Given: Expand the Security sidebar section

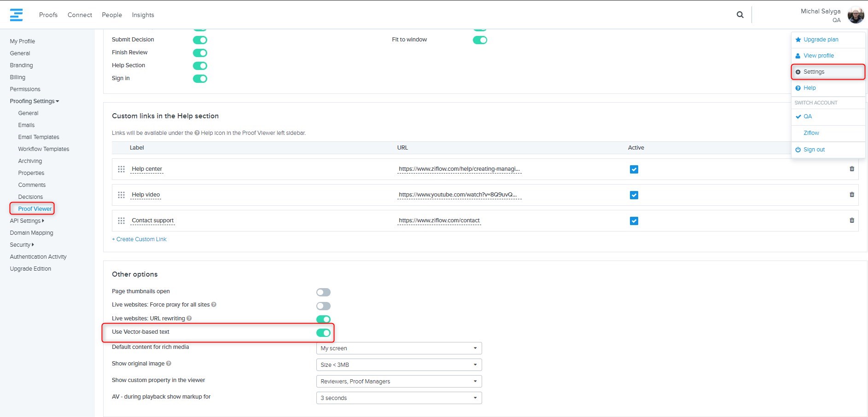Looking at the screenshot, I should coord(22,245).
